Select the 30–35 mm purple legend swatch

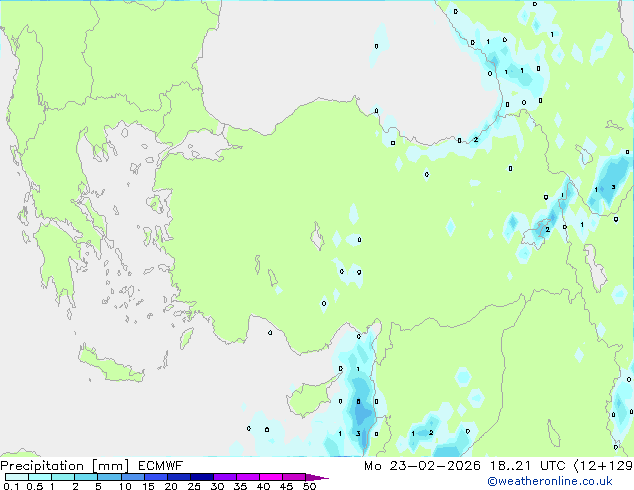[225, 477]
